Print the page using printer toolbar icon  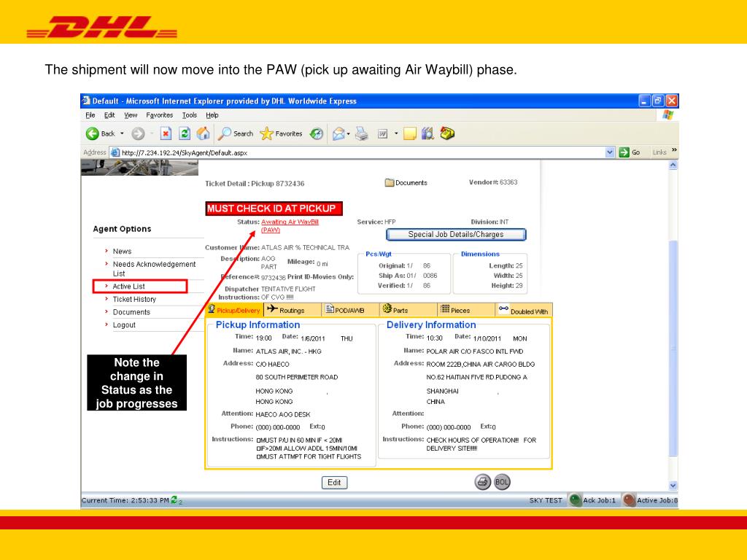[362, 134]
